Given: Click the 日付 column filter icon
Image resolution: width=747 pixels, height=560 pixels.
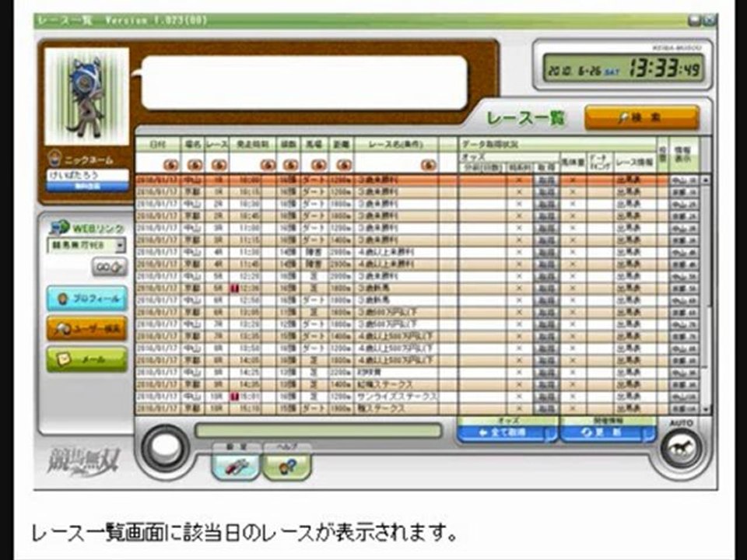Looking at the screenshot, I should (170, 165).
